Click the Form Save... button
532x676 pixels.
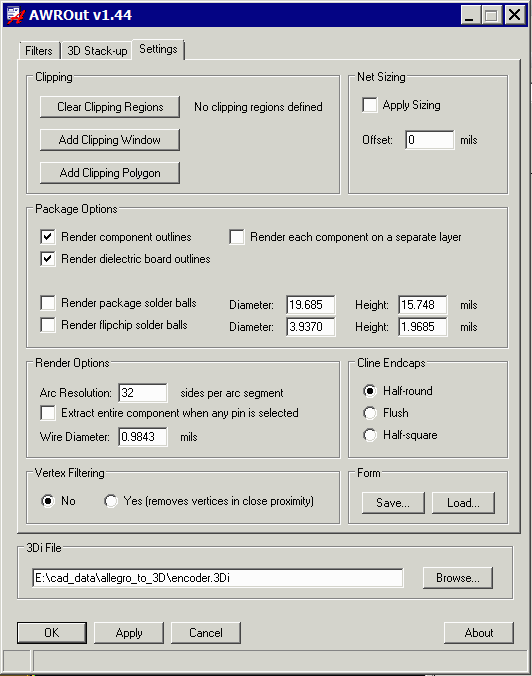pyautogui.click(x=393, y=503)
